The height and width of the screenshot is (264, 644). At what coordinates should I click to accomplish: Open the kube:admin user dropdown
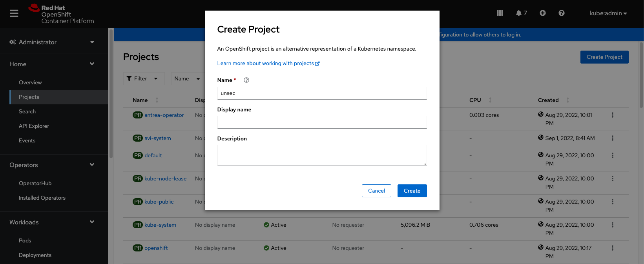(x=608, y=13)
